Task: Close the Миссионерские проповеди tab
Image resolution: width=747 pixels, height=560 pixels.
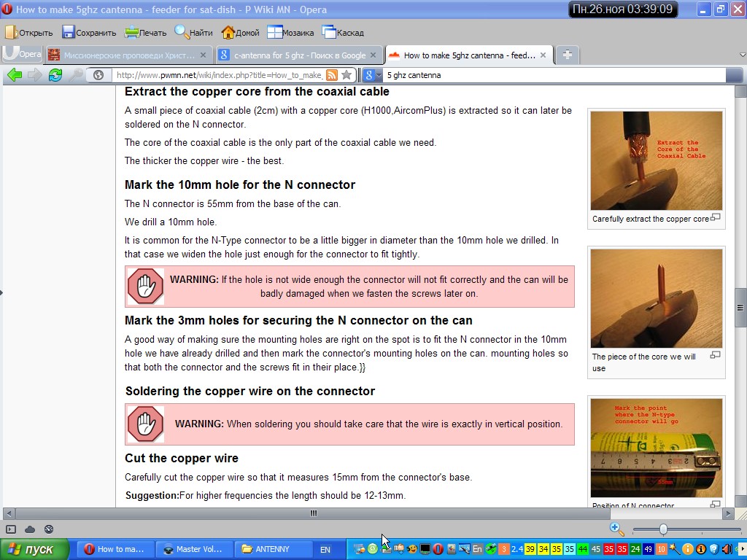Action: click(x=203, y=55)
